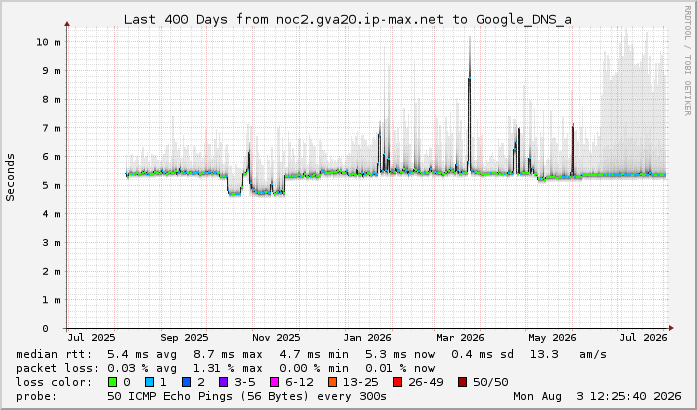Click the 'Seconds' y-axis label
The height and width of the screenshot is (410, 697).
(10, 177)
